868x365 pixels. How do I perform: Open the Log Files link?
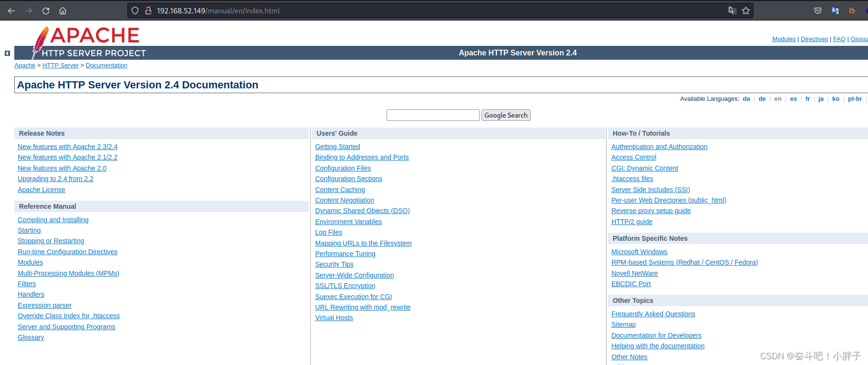[x=328, y=232]
